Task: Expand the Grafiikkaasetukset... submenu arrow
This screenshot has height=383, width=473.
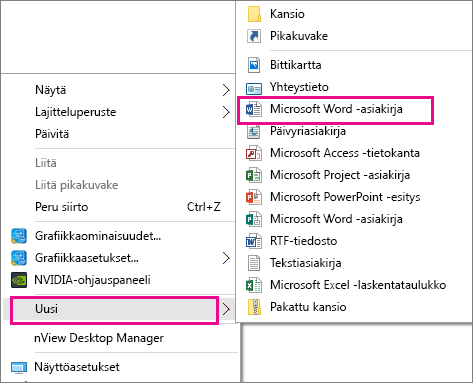Action: 226,258
